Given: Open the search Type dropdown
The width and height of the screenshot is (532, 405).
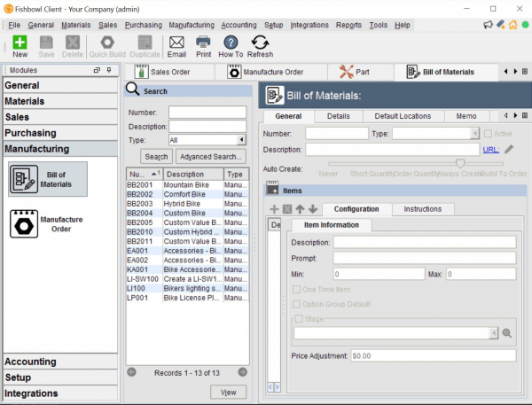Looking at the screenshot, I should click(x=241, y=140).
